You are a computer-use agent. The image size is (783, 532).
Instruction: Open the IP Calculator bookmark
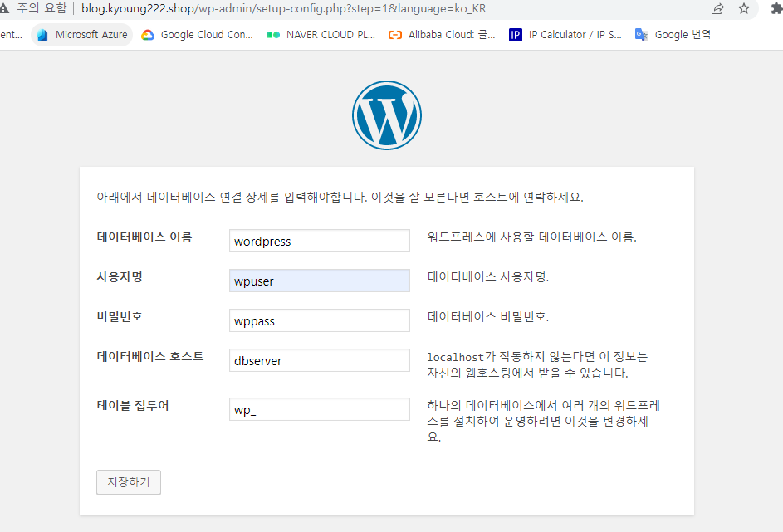pos(565,34)
